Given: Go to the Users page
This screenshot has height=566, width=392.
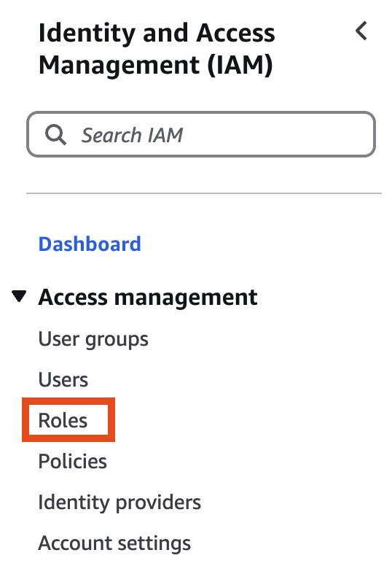Looking at the screenshot, I should click(63, 380).
